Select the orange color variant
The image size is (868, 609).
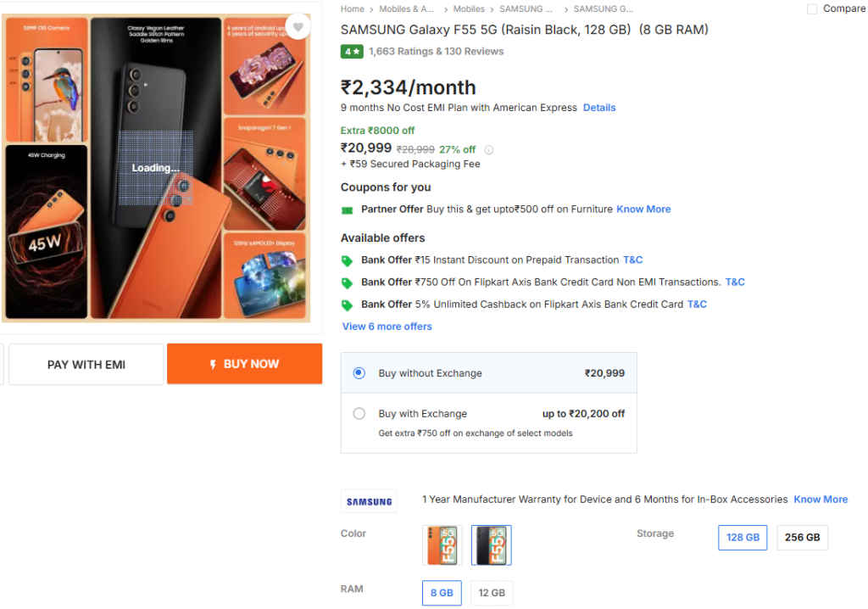442,545
